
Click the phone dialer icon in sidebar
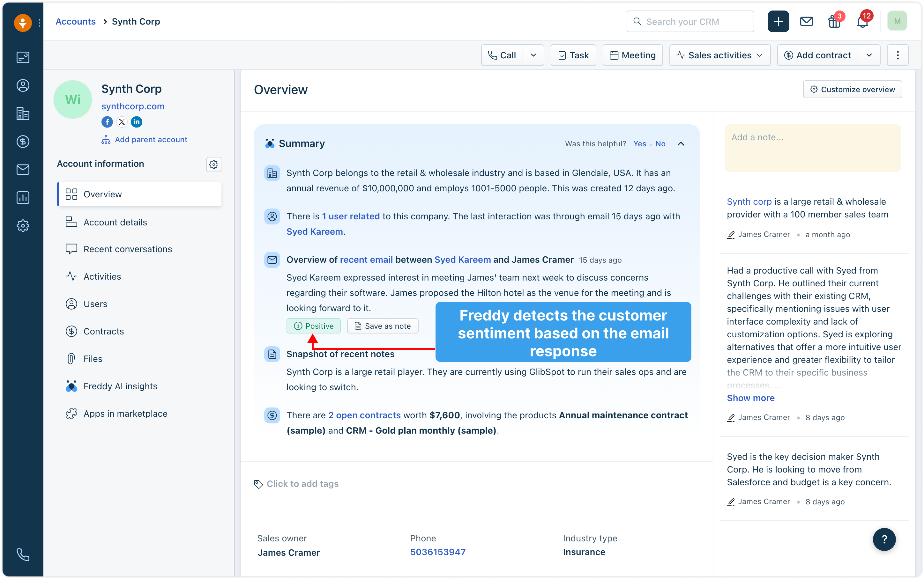pyautogui.click(x=23, y=554)
